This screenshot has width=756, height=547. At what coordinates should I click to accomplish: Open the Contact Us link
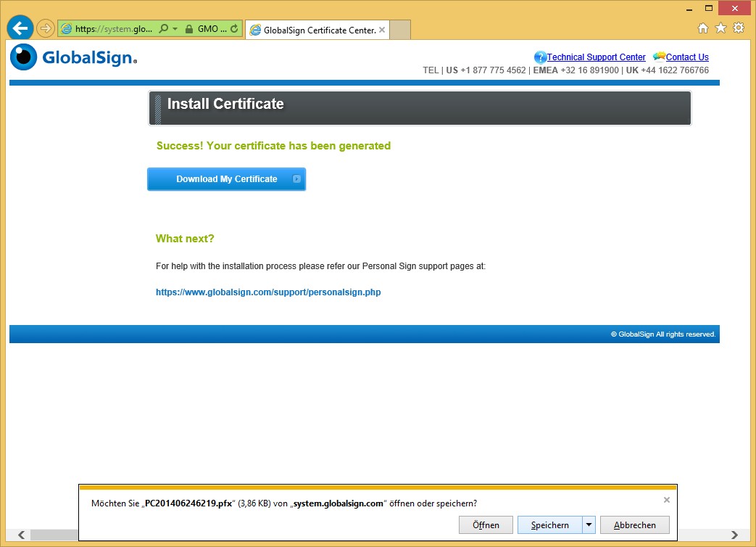click(687, 57)
